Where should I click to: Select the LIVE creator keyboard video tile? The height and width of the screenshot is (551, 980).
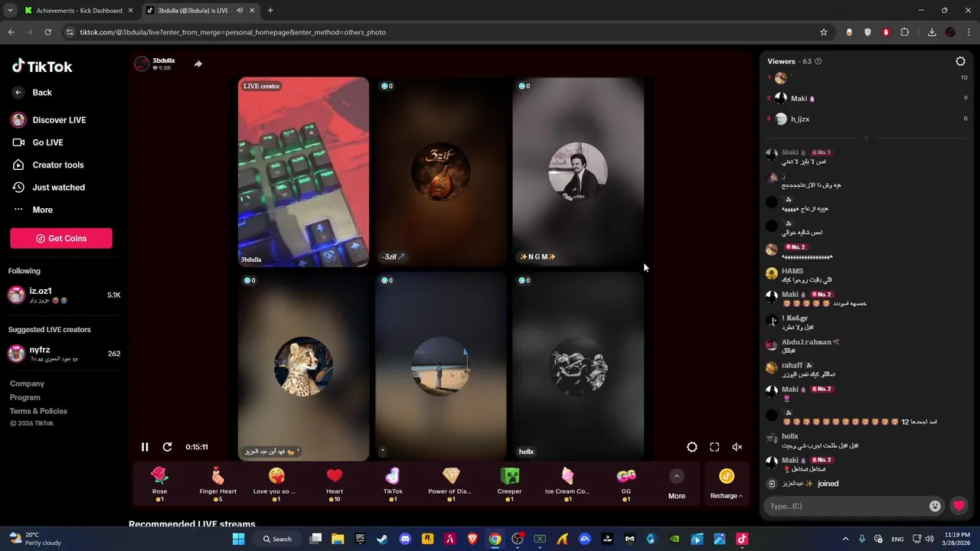pos(303,172)
